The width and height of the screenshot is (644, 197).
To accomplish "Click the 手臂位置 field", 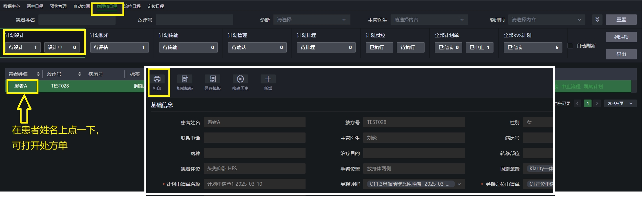I will coord(414,169).
